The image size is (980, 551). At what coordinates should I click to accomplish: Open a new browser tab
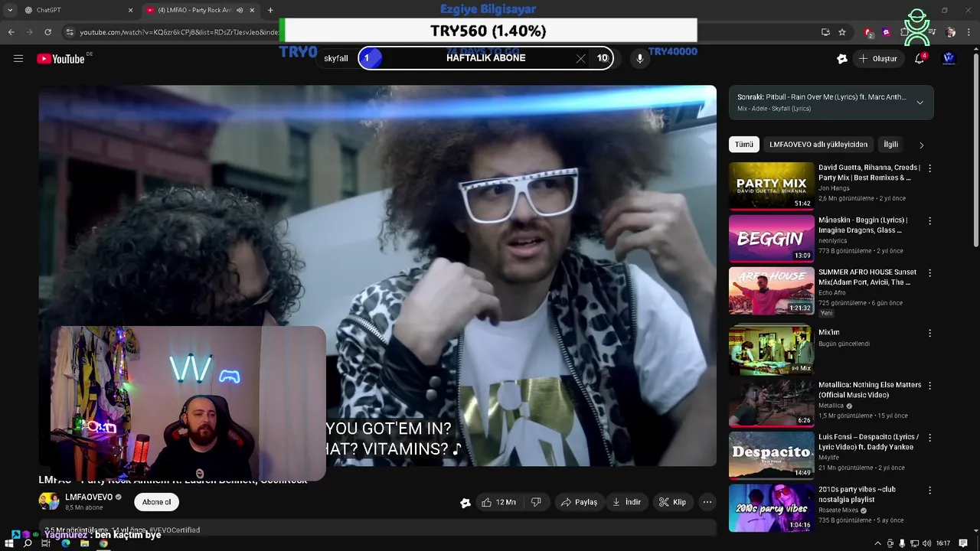point(270,10)
